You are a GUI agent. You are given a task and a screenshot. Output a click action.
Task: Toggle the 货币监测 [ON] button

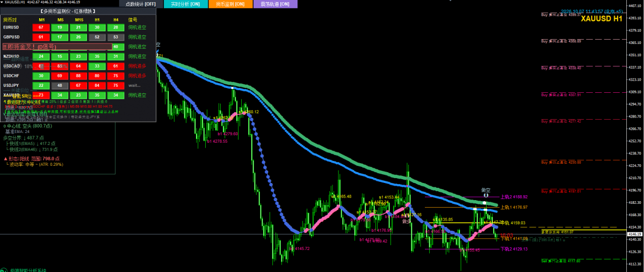click(x=230, y=4)
